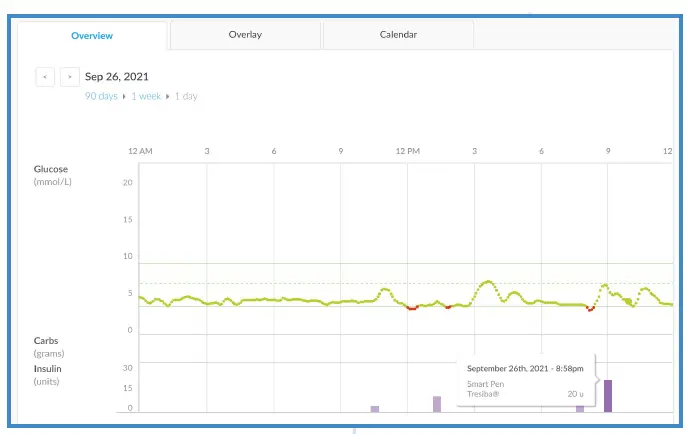Open the Calendar tab
The height and width of the screenshot is (434, 694).
(x=398, y=35)
